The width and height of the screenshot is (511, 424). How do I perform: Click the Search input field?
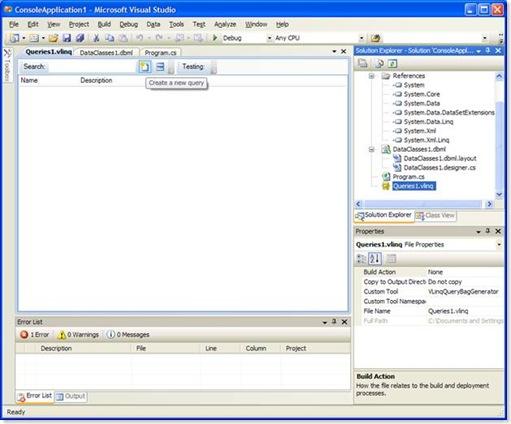[92, 67]
